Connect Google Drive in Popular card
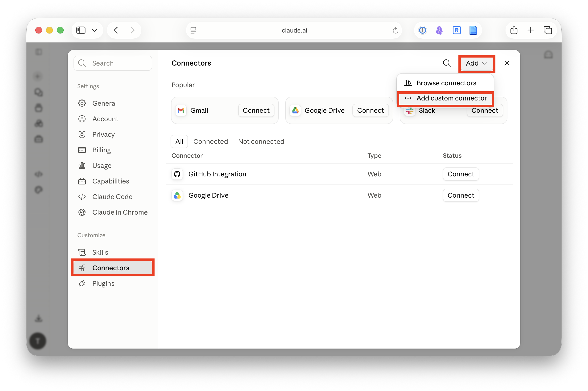 coord(370,110)
